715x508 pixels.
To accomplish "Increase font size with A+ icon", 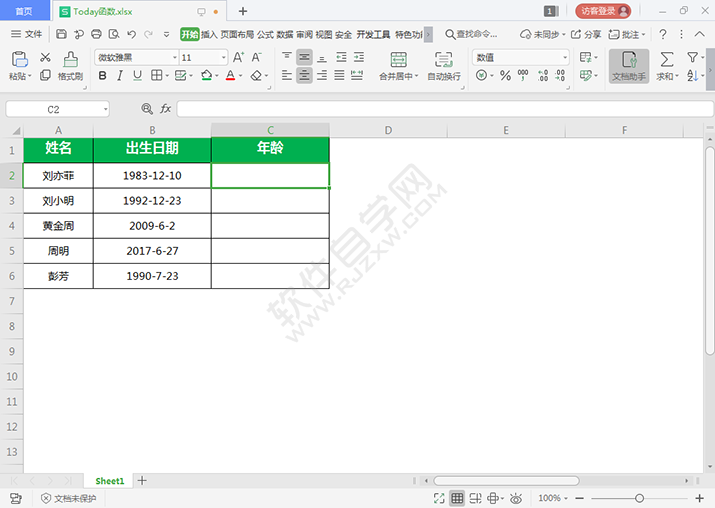I will 238,57.
